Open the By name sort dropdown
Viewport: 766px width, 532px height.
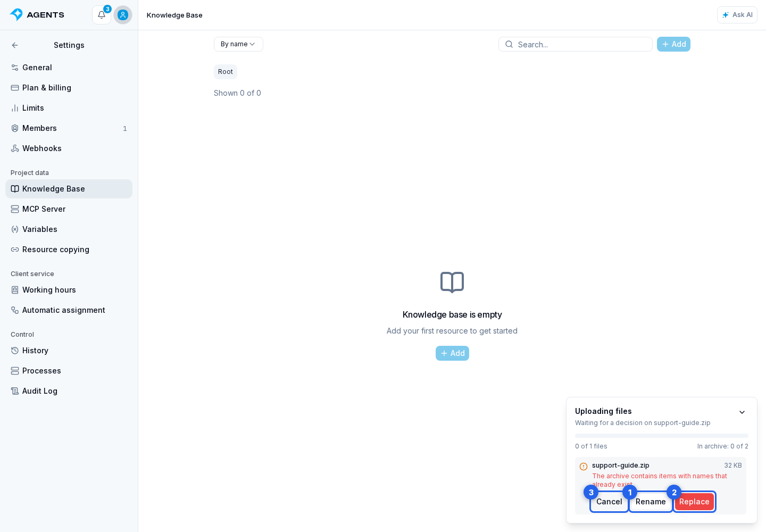click(x=238, y=44)
